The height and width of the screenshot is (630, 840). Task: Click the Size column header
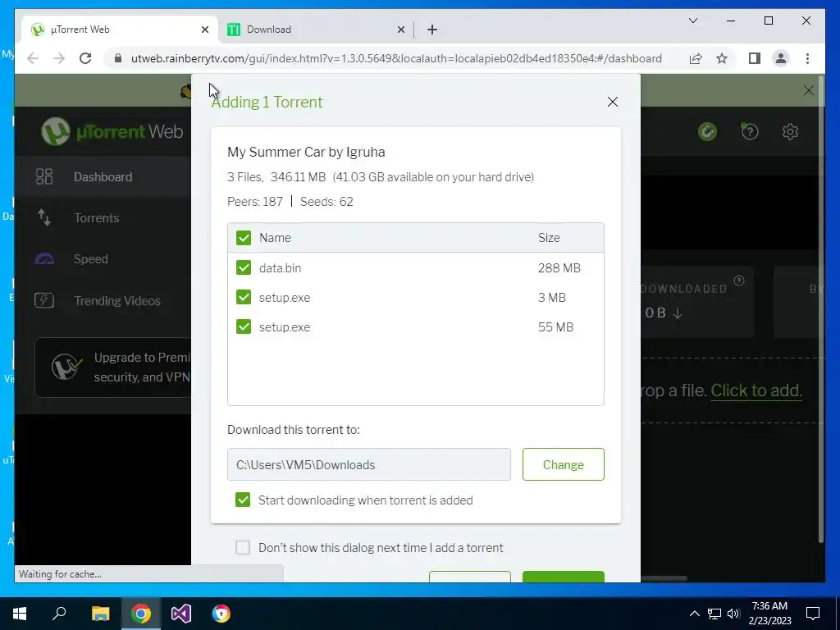(x=549, y=238)
